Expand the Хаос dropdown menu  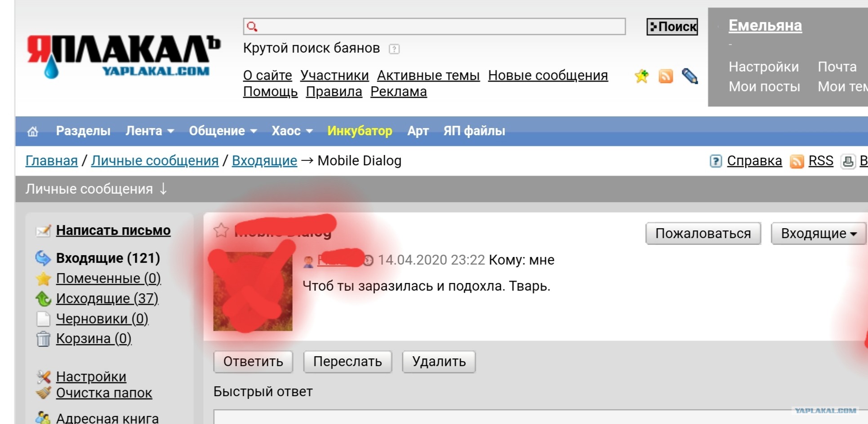click(x=292, y=131)
